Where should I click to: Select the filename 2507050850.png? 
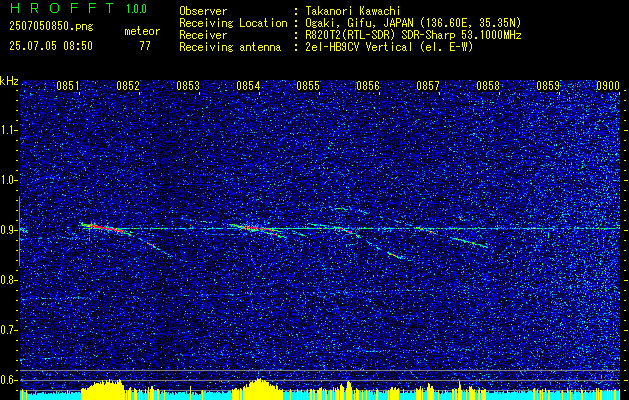[51, 27]
